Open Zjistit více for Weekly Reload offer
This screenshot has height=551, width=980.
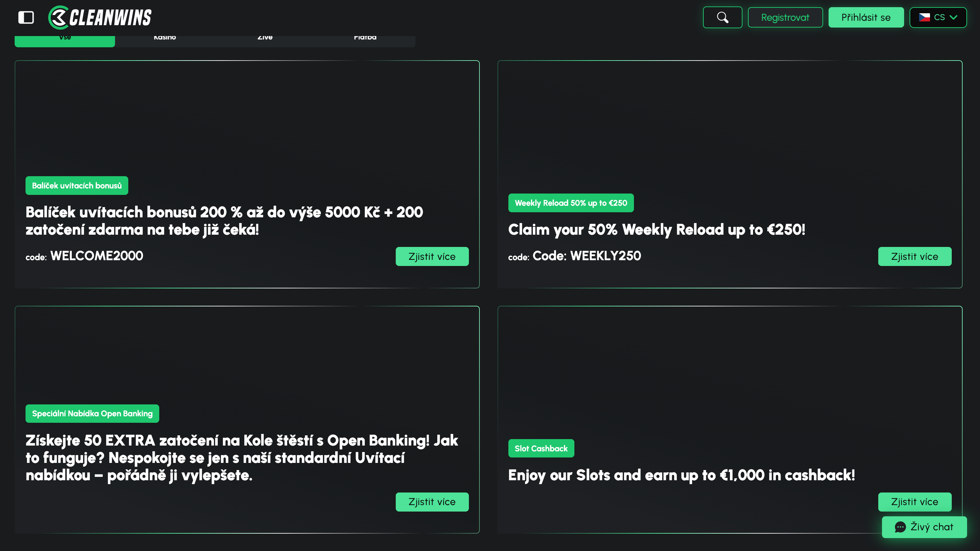click(915, 256)
